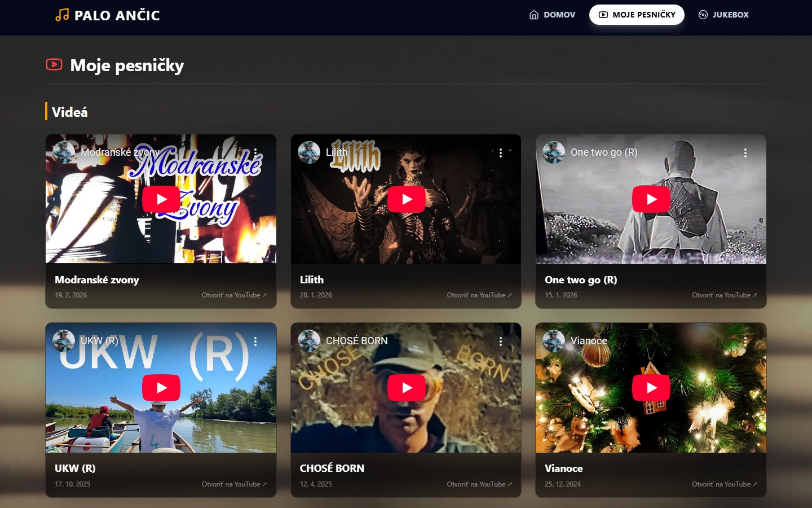Click channel avatar on Vianoce video
This screenshot has width=812, height=508.
click(x=554, y=341)
